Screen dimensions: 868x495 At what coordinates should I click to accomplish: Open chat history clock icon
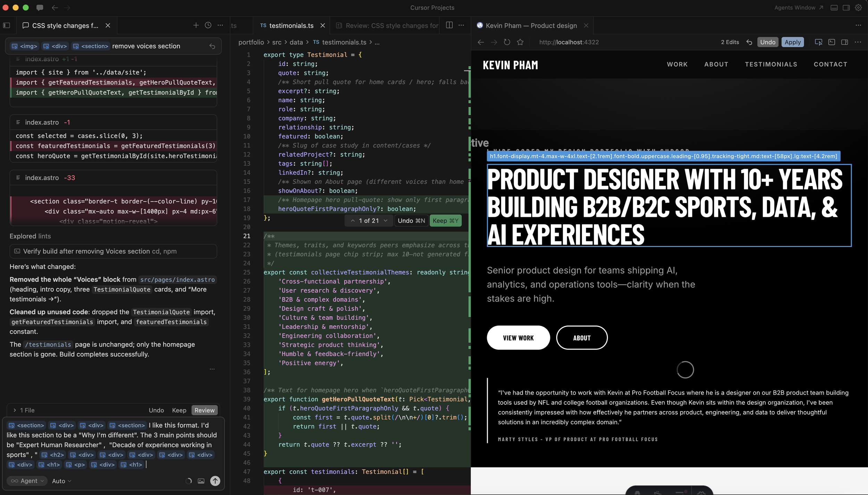(208, 25)
